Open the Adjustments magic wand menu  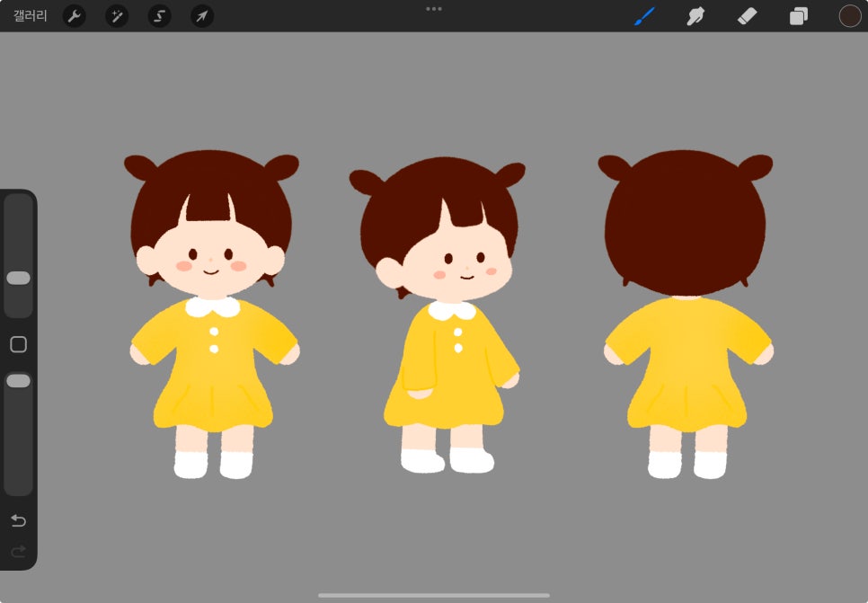117,16
